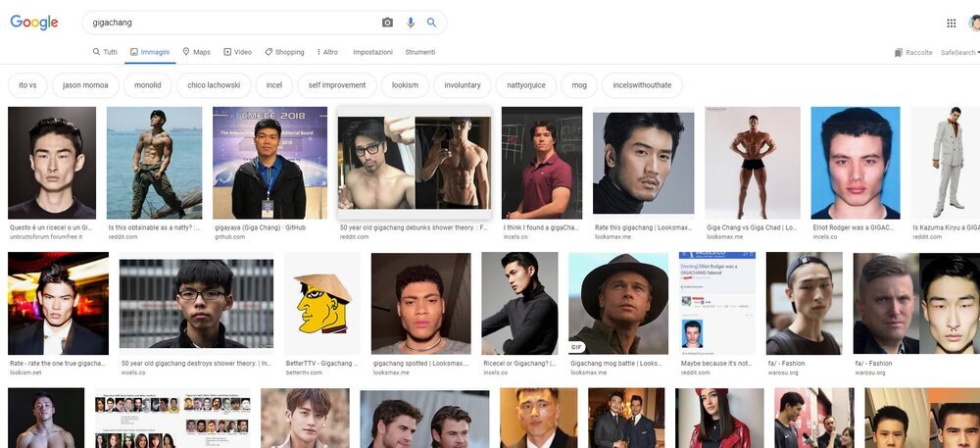Switch to the Video tab

pos(237,52)
